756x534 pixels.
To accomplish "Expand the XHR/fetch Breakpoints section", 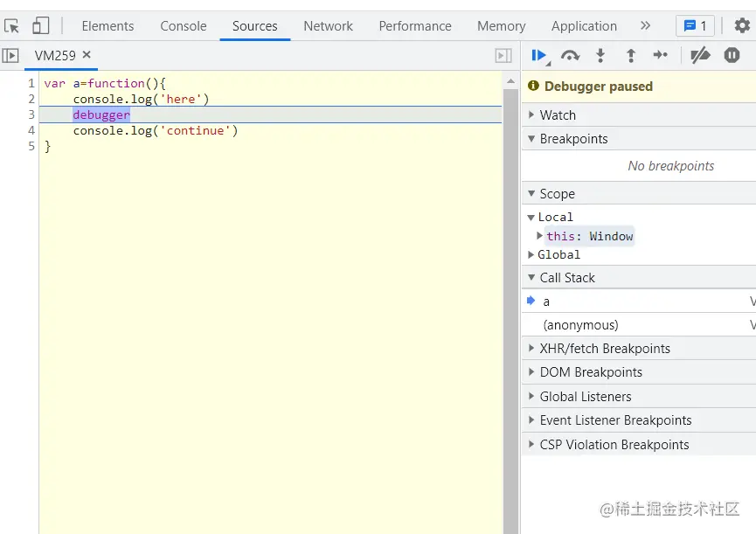I will coord(604,349).
